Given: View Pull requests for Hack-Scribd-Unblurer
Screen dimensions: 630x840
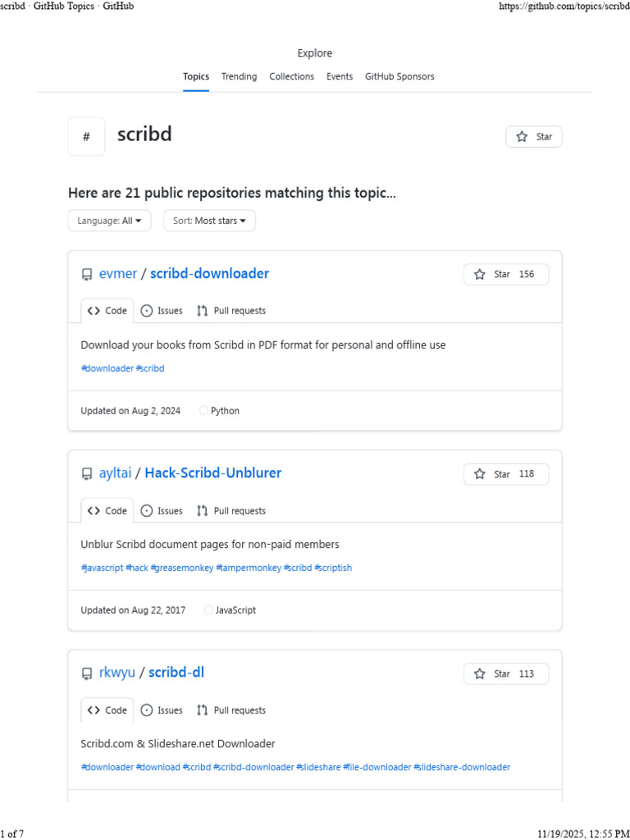Looking at the screenshot, I should [x=231, y=511].
